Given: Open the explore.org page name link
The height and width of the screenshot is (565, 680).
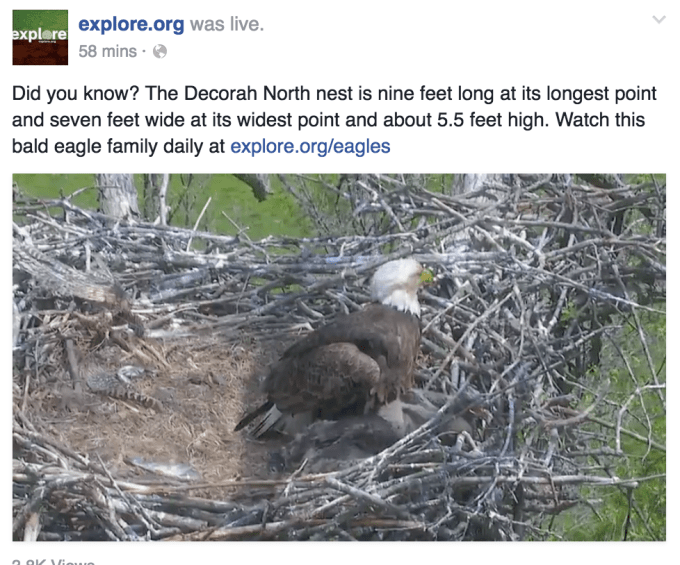Looking at the screenshot, I should tap(131, 24).
